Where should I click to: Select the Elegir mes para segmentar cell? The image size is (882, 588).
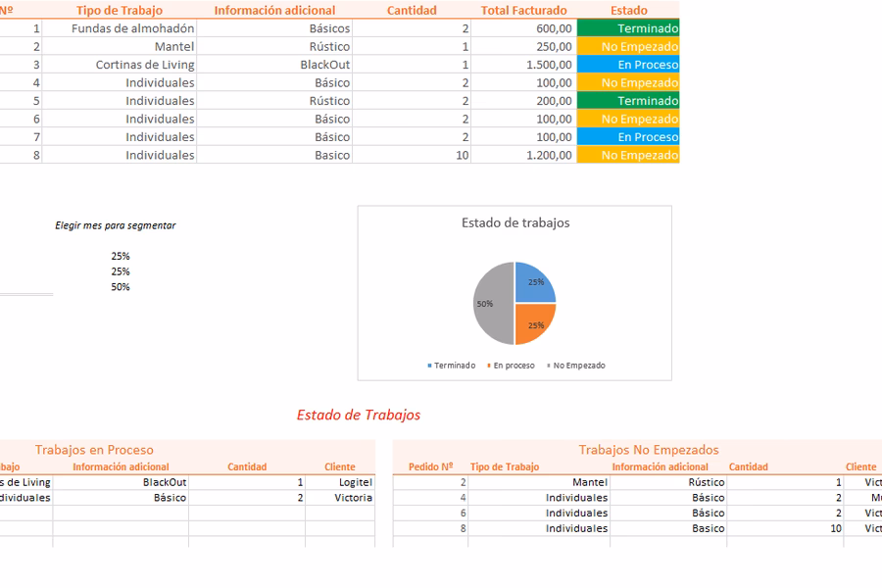click(116, 225)
